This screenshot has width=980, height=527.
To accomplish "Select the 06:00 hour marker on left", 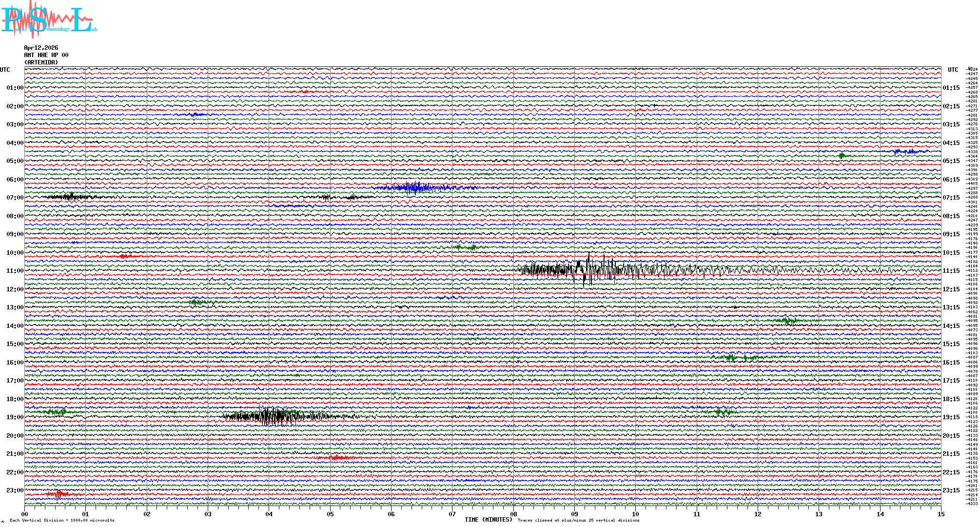I will click(15, 180).
